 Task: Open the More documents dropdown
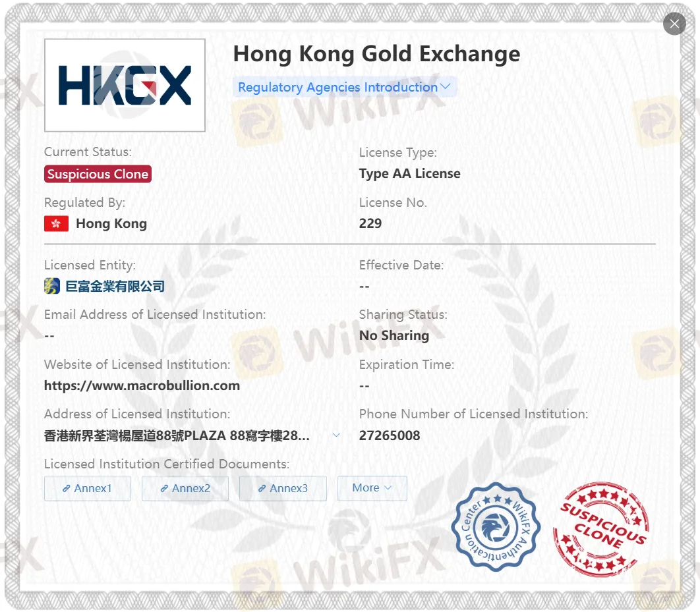[x=372, y=487]
